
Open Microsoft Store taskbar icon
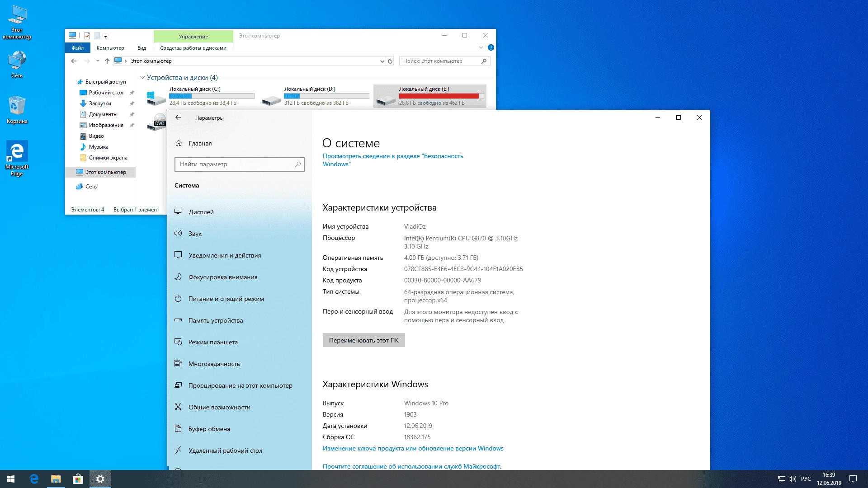pos(78,479)
